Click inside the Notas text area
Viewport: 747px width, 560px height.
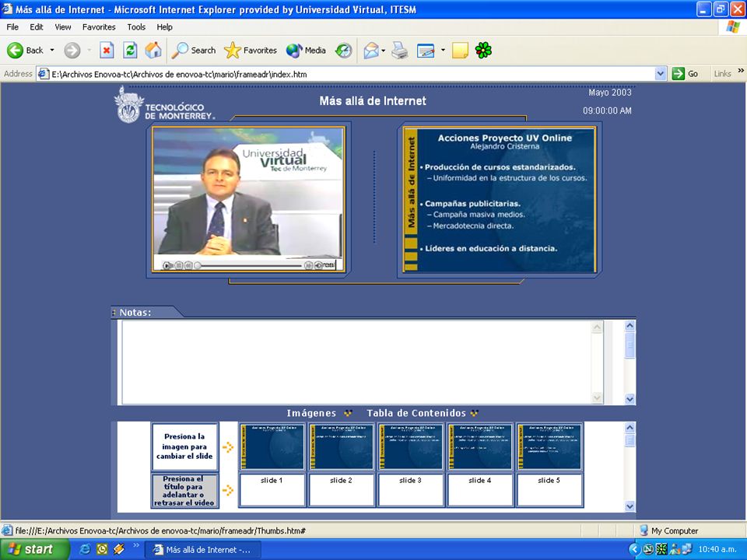coord(356,362)
